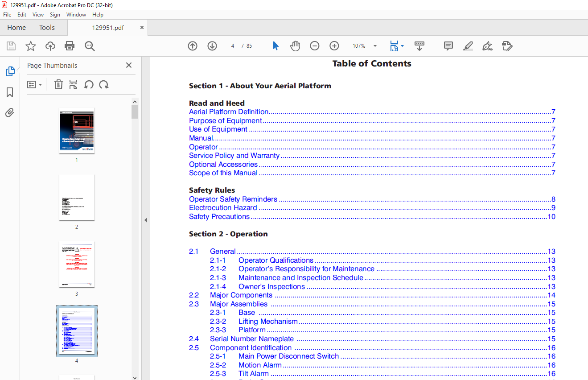
Task: Open the Window menu
Action: tap(76, 15)
